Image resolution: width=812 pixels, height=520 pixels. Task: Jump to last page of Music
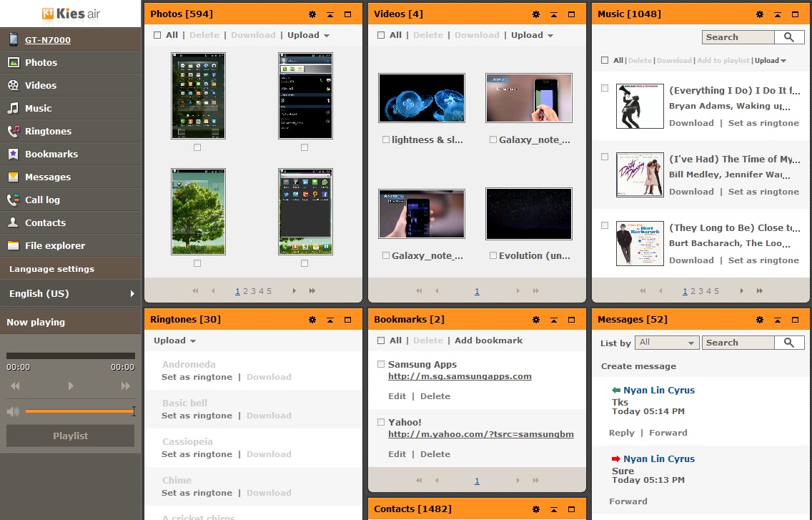coord(760,291)
